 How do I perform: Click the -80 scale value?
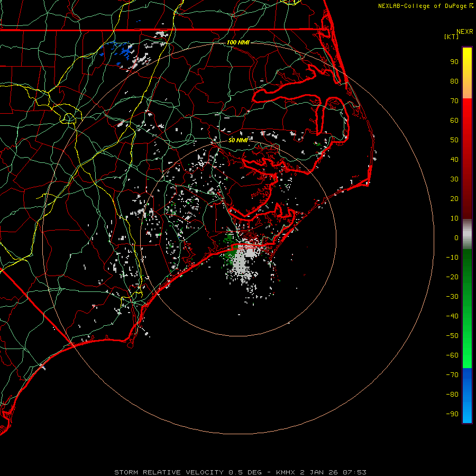click(x=452, y=395)
